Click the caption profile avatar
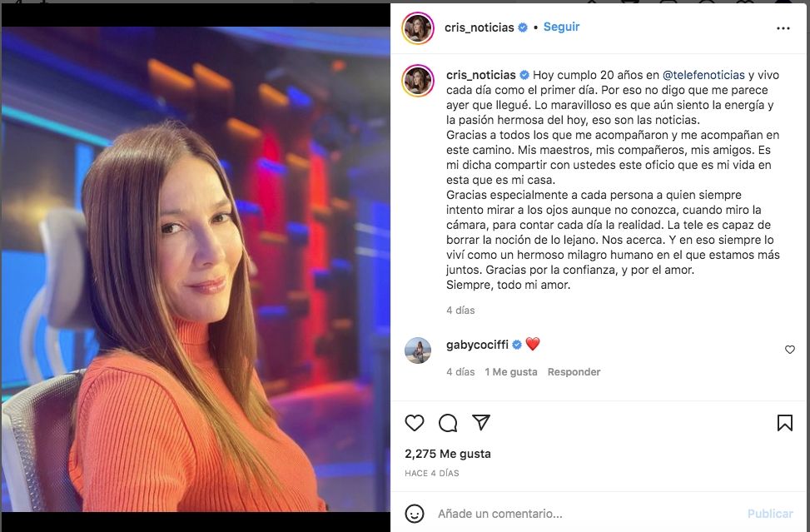 pos(417,80)
